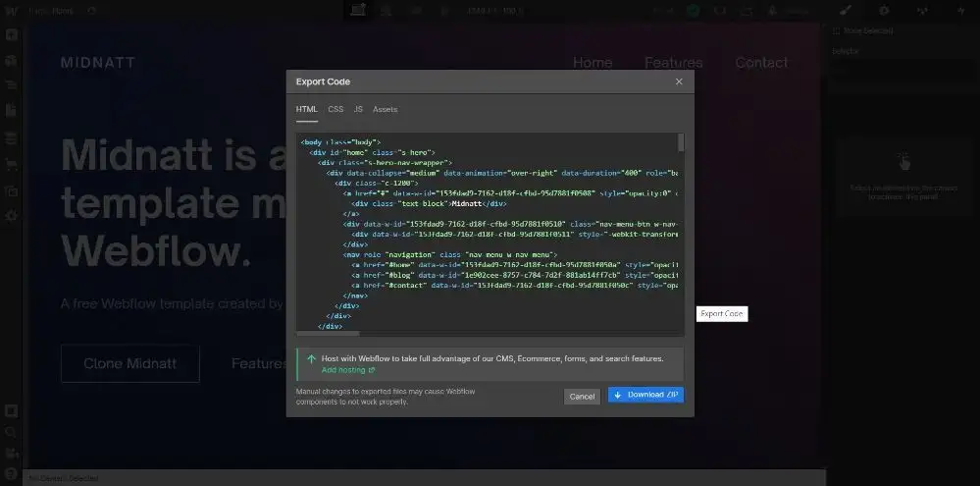Screen dimensions: 980x486
Task: Click the closing </nav> code line
Action: tap(355, 296)
